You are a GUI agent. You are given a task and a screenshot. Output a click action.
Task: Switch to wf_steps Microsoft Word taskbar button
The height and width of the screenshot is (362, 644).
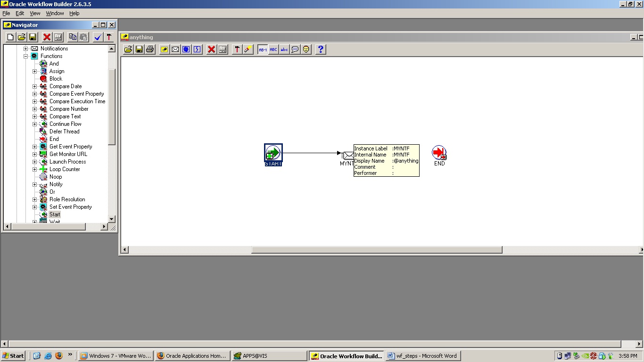(x=422, y=356)
